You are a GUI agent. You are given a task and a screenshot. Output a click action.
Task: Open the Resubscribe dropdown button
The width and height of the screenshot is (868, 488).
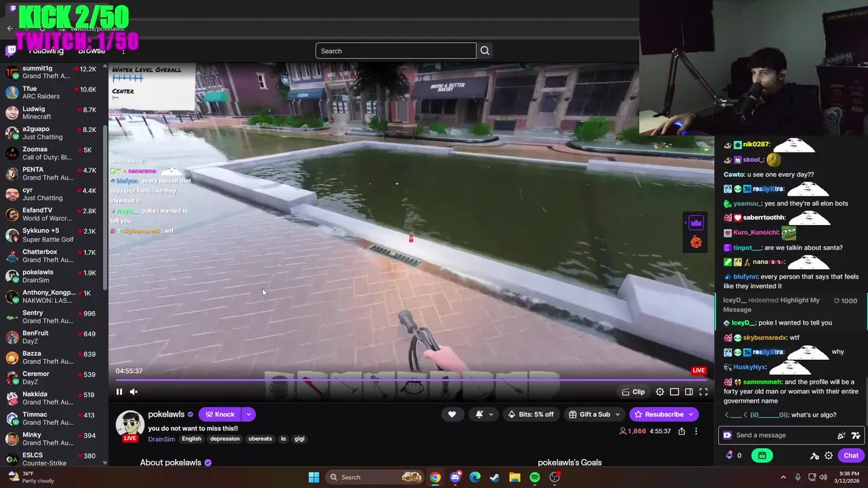coord(664,414)
